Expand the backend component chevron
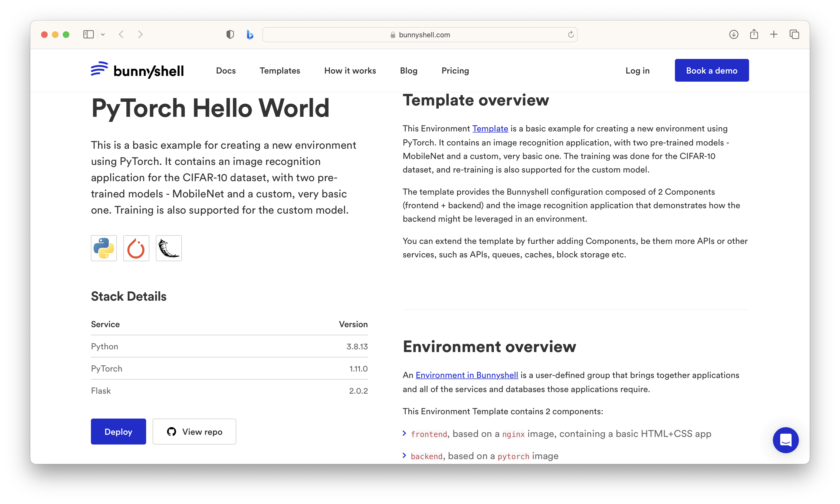The height and width of the screenshot is (504, 840). coord(404,455)
